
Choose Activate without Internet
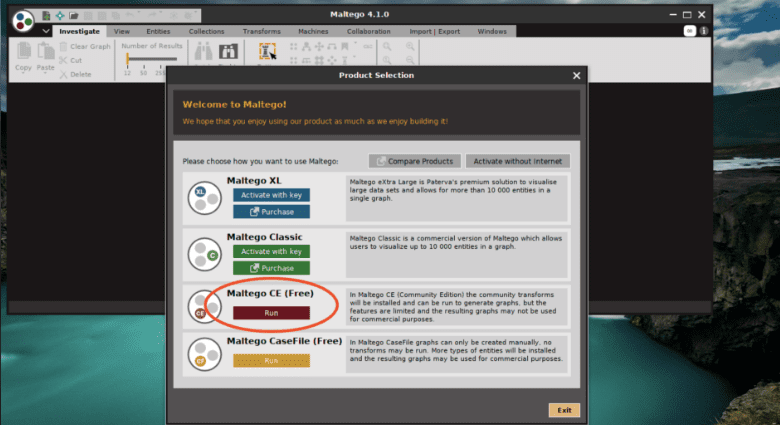517,161
